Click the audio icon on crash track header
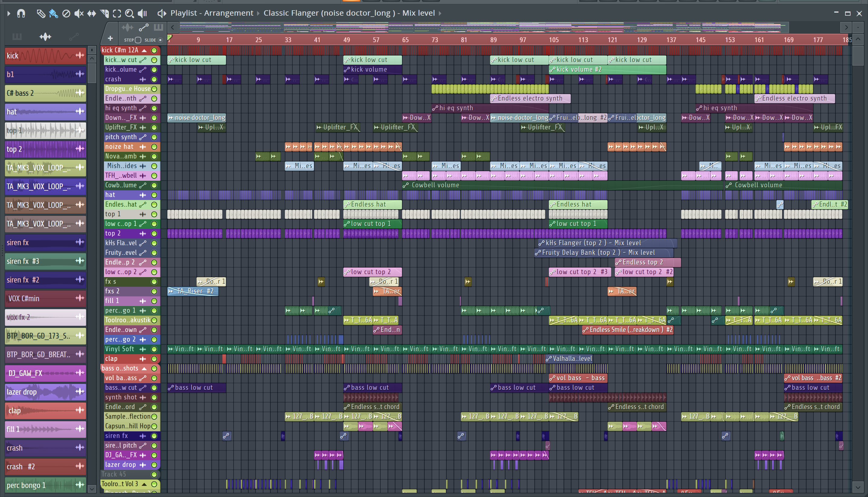The image size is (868, 497). coord(143,79)
